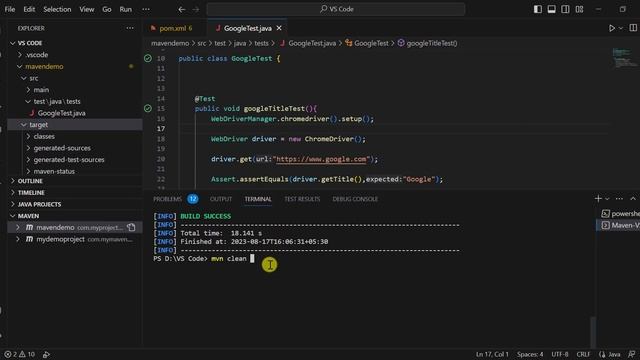This screenshot has height=360, width=640.
Task: Run googleTitleTest via gutter check icon
Action: click(148, 108)
